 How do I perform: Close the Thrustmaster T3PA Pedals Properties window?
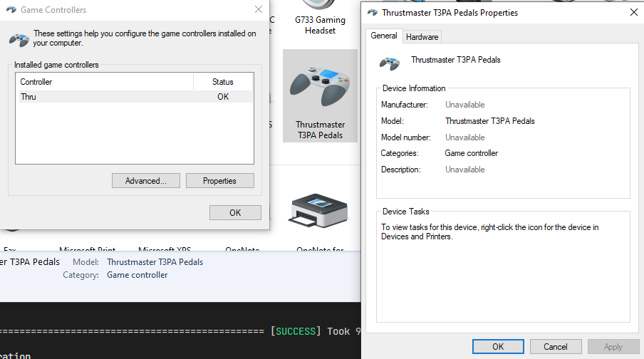tap(633, 12)
